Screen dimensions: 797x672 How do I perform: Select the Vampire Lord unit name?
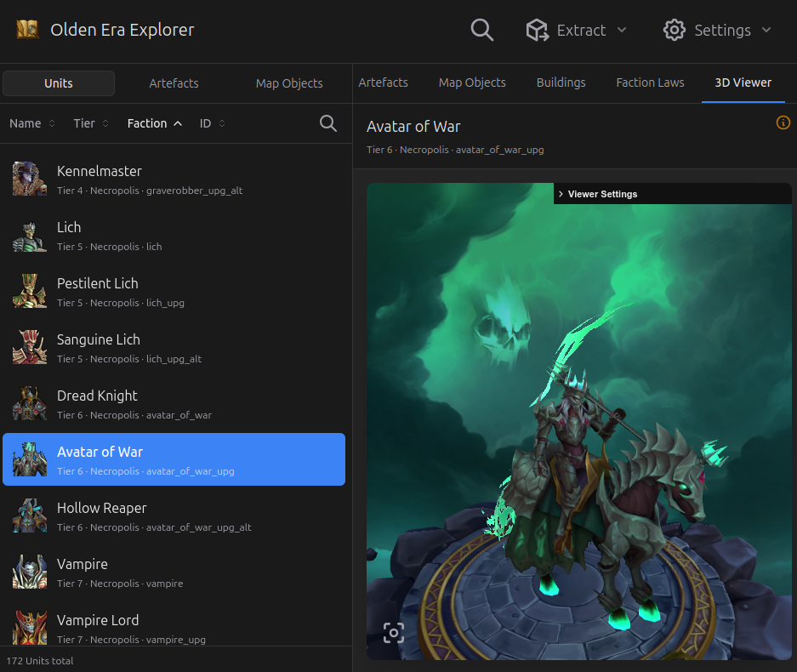(98, 621)
